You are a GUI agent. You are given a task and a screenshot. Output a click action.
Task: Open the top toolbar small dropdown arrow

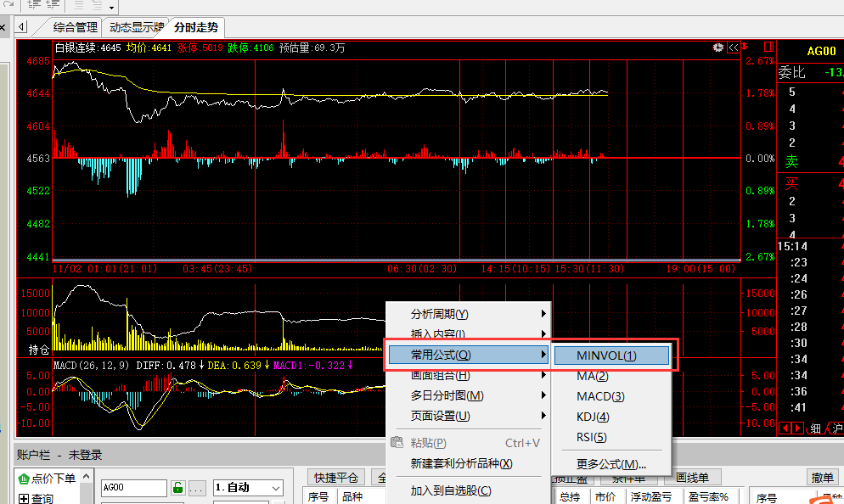pos(111,8)
